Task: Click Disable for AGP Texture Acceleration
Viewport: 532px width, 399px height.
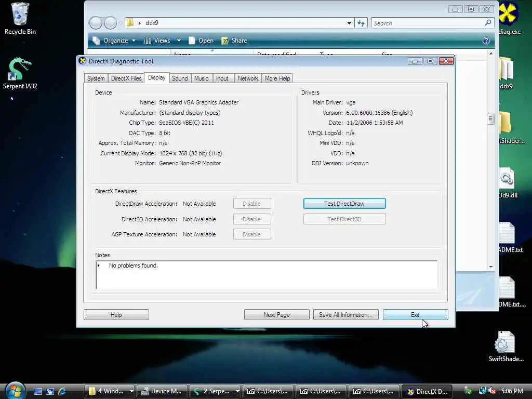Action: (252, 234)
